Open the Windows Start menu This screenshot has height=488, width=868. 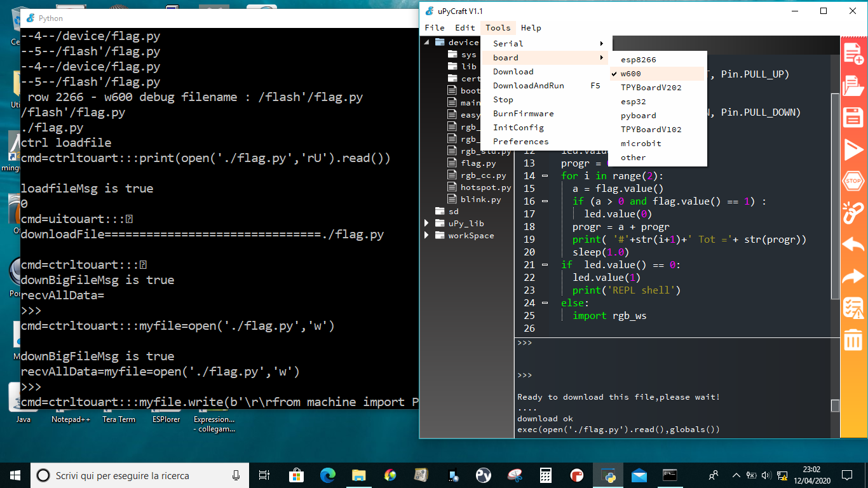pyautogui.click(x=15, y=475)
